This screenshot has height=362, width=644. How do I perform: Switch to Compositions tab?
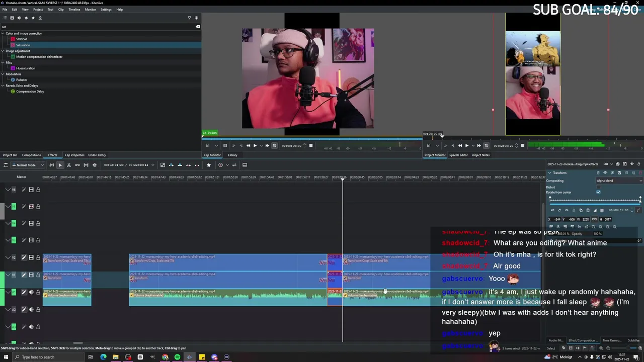click(31, 155)
